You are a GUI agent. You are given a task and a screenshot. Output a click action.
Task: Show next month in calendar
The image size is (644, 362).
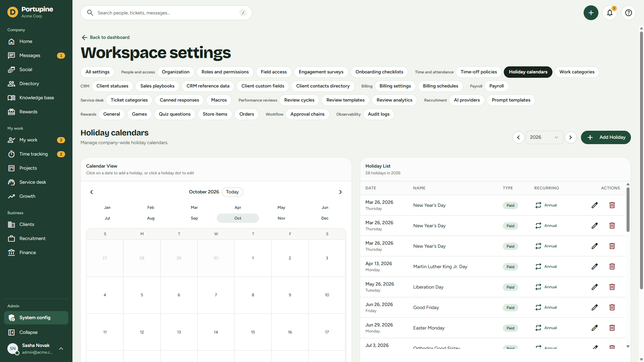(340, 192)
